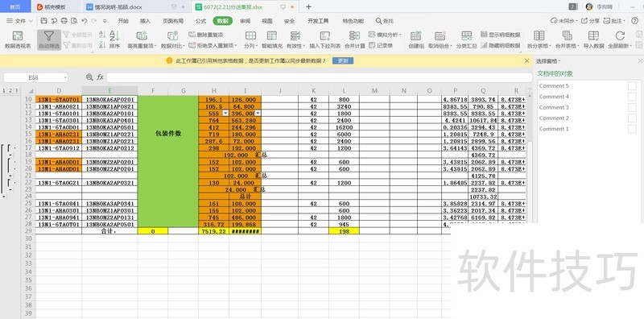644x319 pixels.
Task: Click the 全部刷新 refresh all icon
Action: pos(620,40)
